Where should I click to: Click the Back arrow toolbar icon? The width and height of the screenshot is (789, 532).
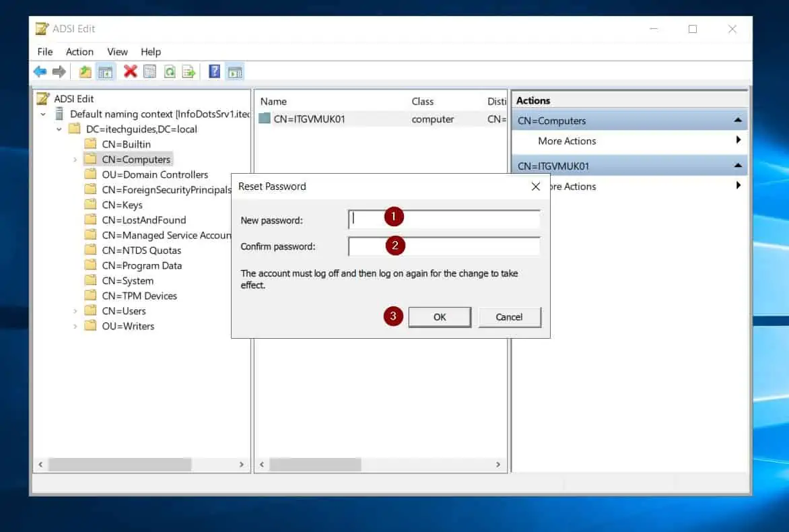click(40, 71)
